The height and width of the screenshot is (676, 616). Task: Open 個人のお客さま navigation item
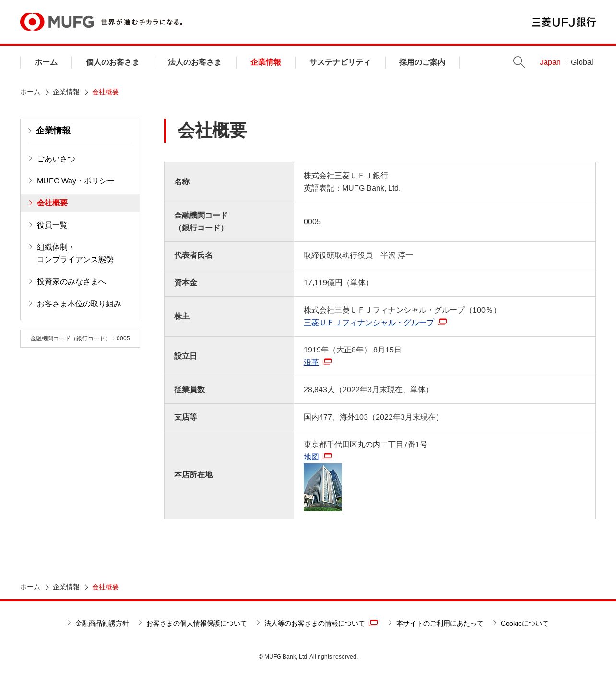[113, 62]
